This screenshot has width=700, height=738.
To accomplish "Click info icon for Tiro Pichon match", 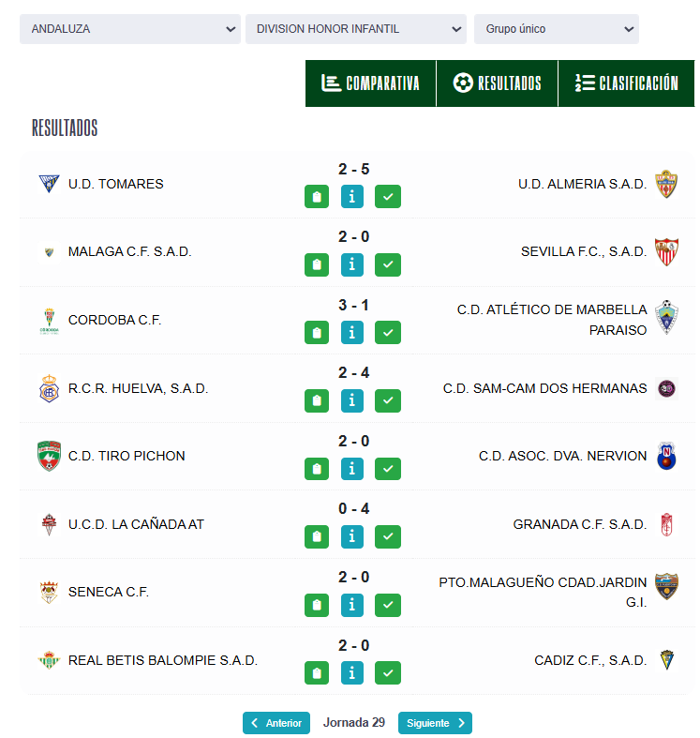I will pos(352,469).
